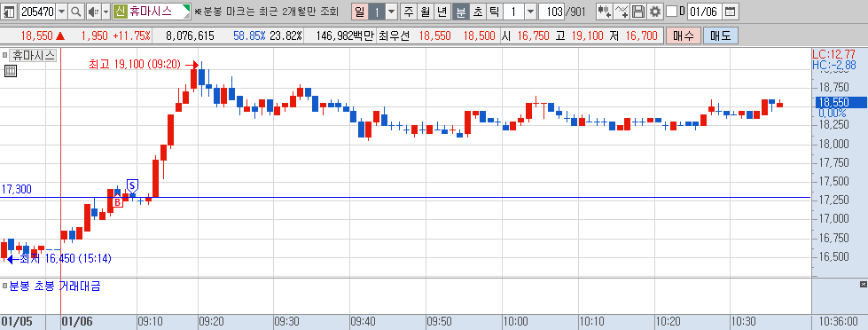Click the stock search magnifier icon
Viewport: 868px width, 330px height.
coord(76,11)
